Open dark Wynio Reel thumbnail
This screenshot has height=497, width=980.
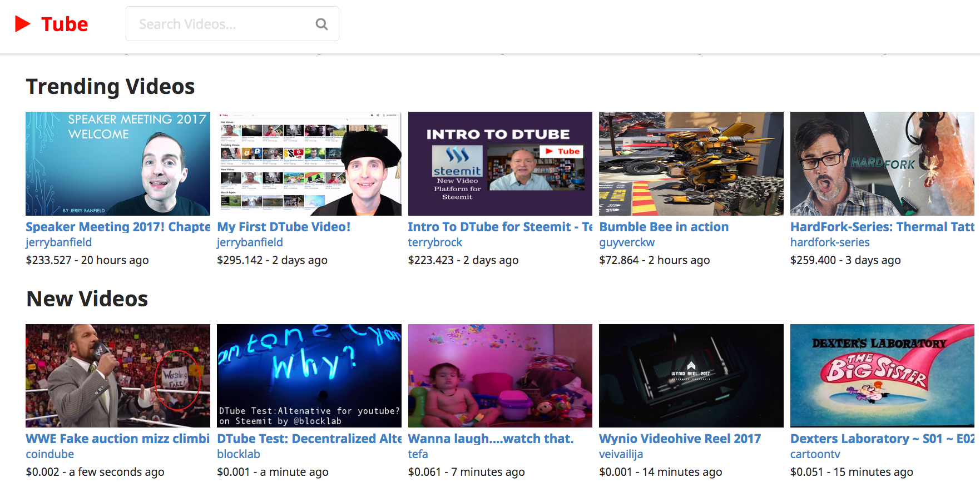(691, 376)
